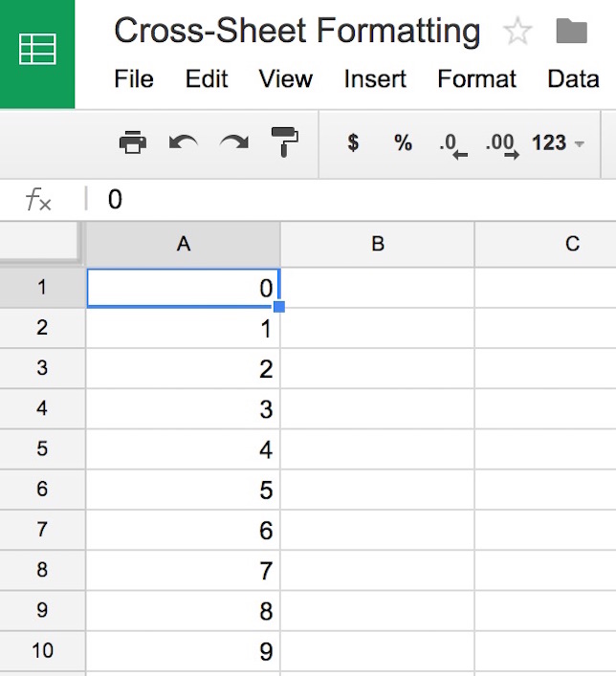
Task: Click cell A8 containing 7
Action: [184, 571]
